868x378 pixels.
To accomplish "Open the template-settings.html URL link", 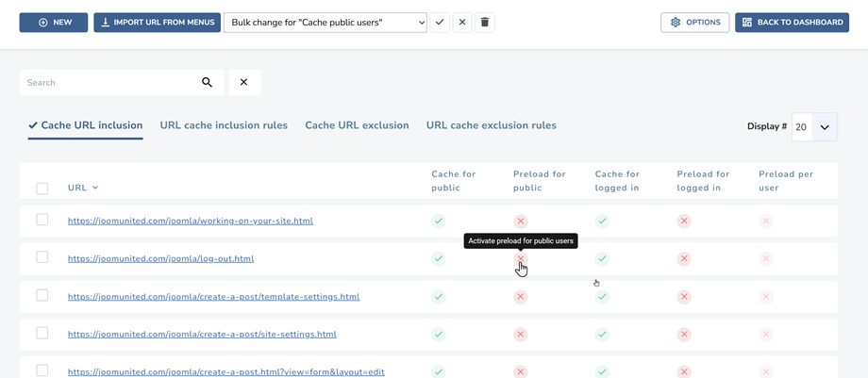I will point(213,297).
